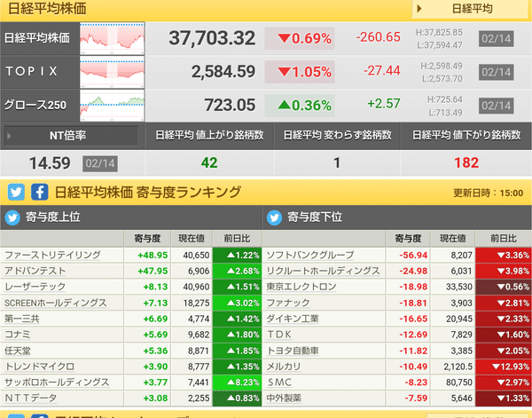Click the red ▼12.93% change cell
The width and height of the screenshot is (532, 418).
(x=504, y=367)
